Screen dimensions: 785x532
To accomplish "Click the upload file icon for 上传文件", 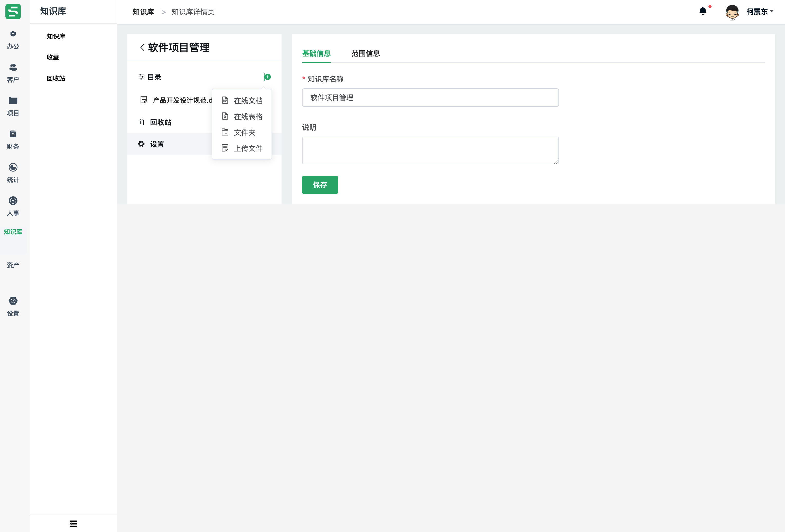I will pyautogui.click(x=225, y=148).
